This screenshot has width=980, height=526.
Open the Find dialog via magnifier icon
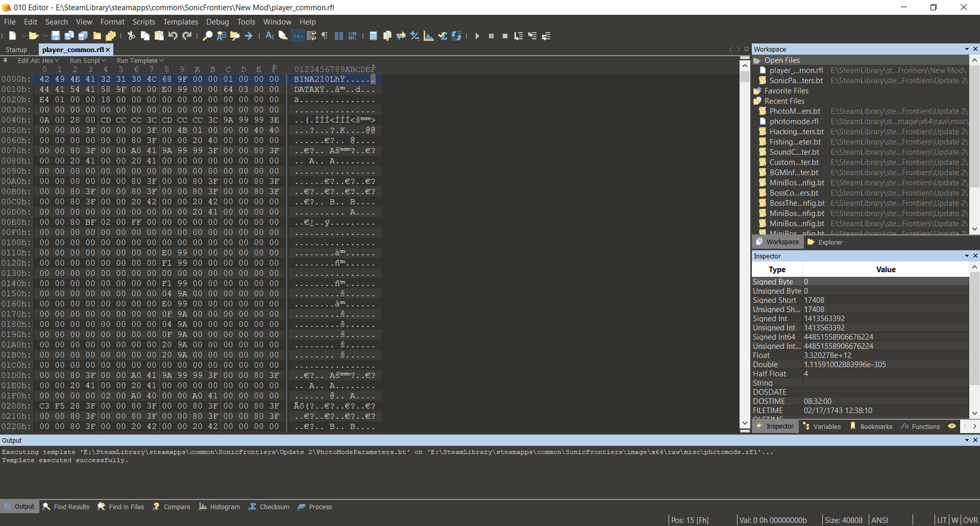tap(208, 36)
